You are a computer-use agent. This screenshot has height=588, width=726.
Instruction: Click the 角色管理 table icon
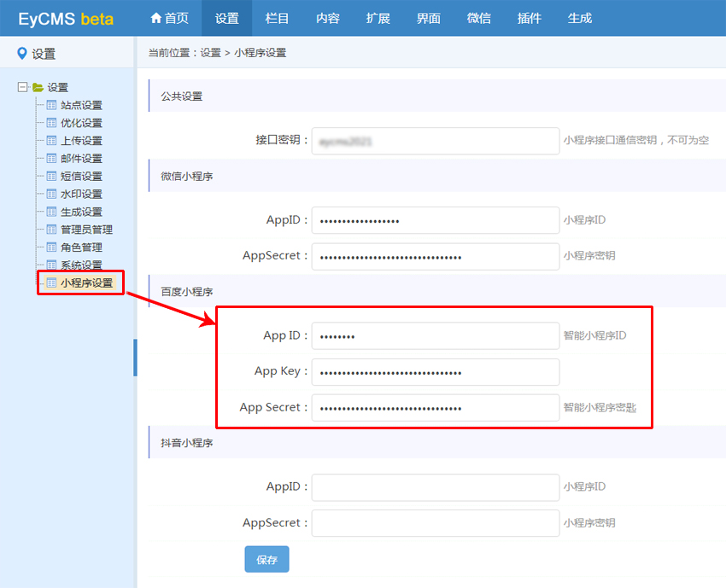point(51,247)
